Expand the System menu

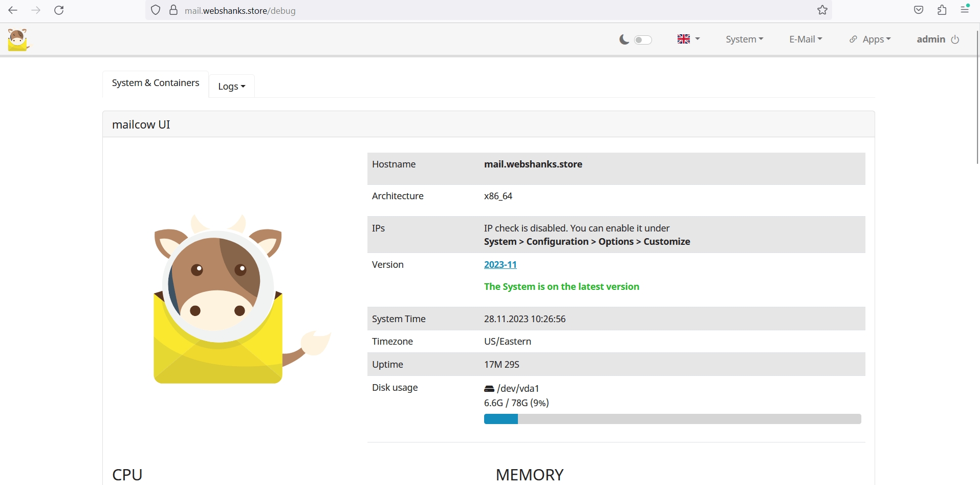pyautogui.click(x=744, y=39)
